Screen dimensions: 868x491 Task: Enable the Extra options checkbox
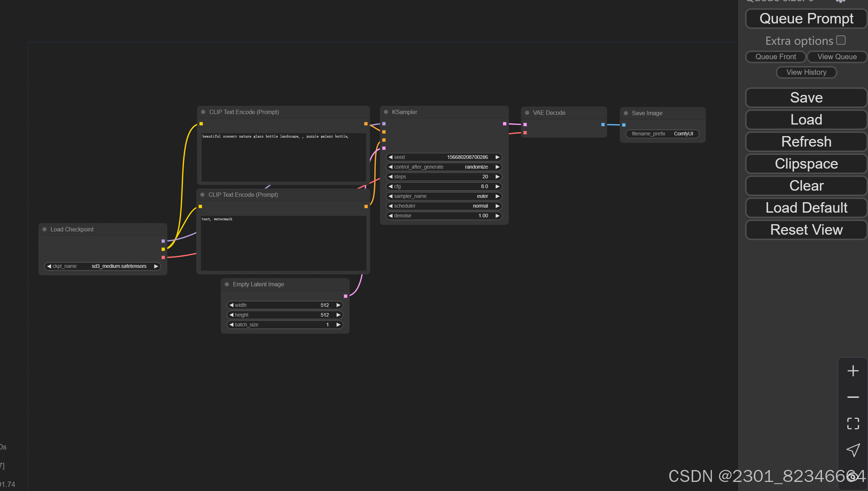tap(841, 40)
